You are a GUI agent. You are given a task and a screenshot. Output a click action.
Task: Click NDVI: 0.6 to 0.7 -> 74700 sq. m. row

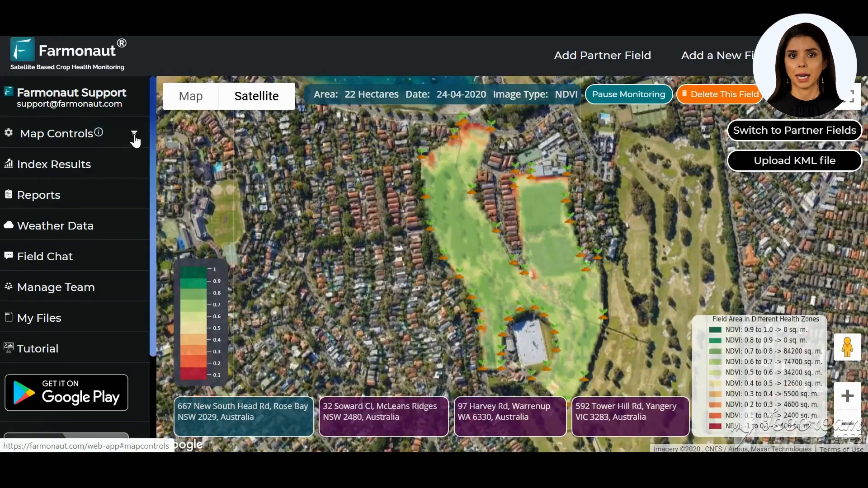(x=766, y=361)
